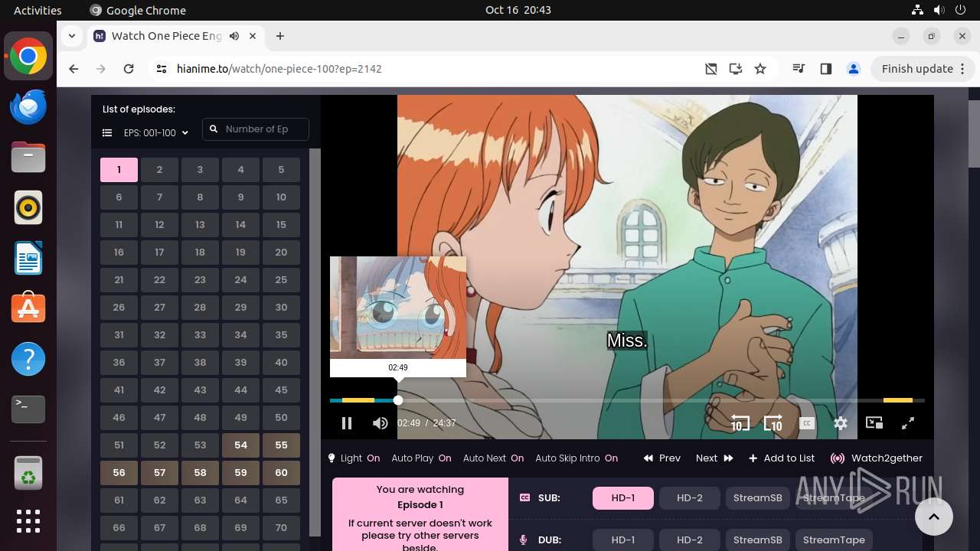Open Chrome tab search dropdown
The width and height of the screenshot is (980, 551).
tap(71, 36)
